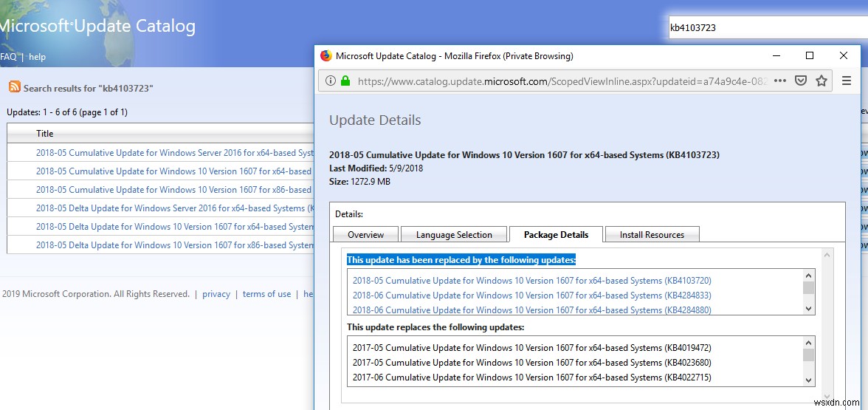The image size is (868, 410).
Task: Click the update title ending in (KB4103723)
Action: [x=524, y=155]
